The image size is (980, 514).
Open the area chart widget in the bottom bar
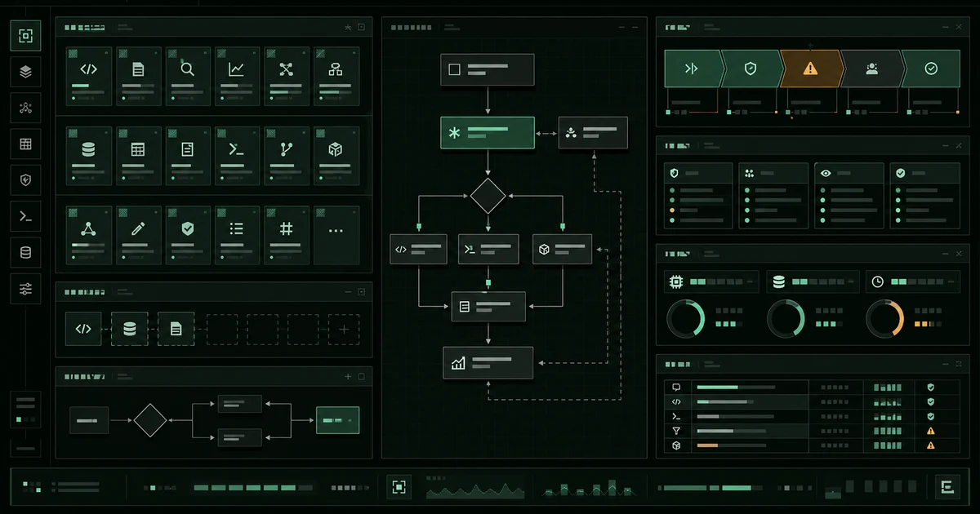click(475, 489)
